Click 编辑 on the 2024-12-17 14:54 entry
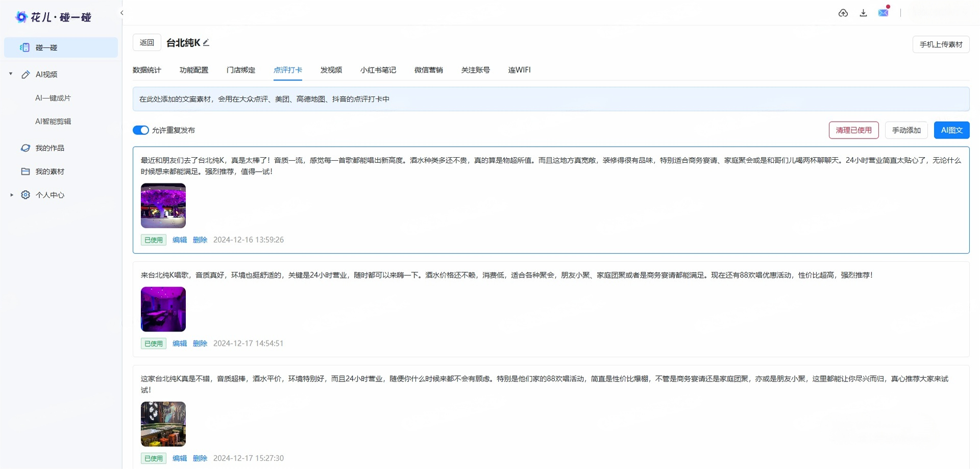The height and width of the screenshot is (469, 980). point(180,343)
